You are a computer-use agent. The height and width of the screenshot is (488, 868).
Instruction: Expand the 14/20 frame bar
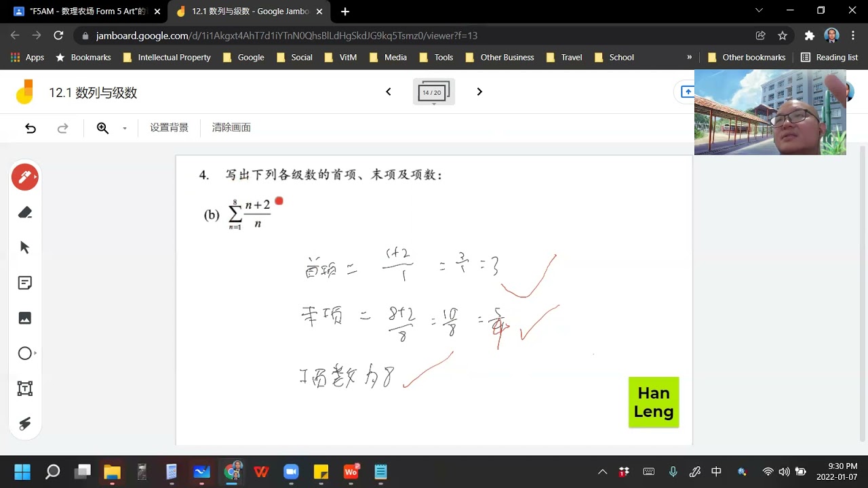click(x=433, y=92)
